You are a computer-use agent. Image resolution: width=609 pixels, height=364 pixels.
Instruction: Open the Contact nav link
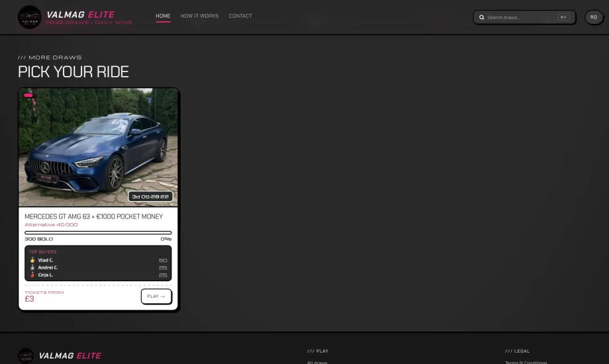[240, 16]
